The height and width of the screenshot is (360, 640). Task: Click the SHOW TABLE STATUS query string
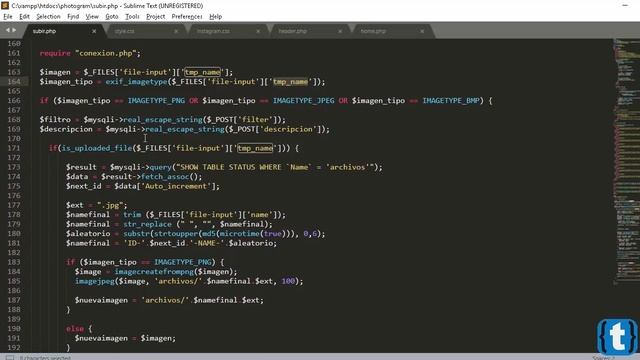click(276, 167)
